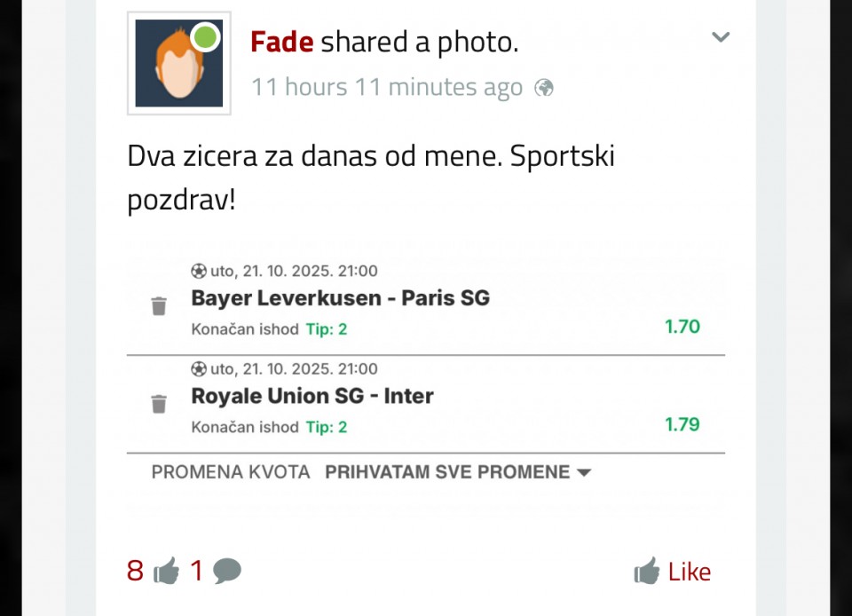The width and height of the screenshot is (852, 616).
Task: Click the public globe visibility icon
Action: click(543, 88)
